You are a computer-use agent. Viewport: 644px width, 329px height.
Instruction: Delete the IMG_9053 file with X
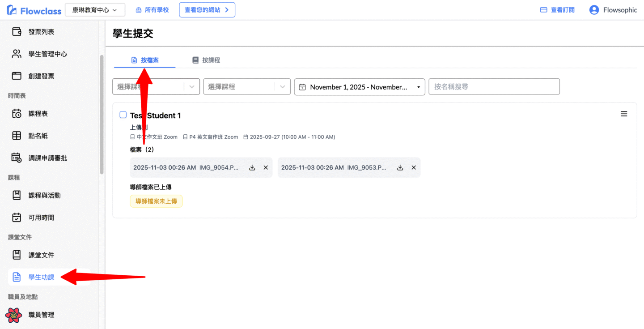click(x=414, y=167)
